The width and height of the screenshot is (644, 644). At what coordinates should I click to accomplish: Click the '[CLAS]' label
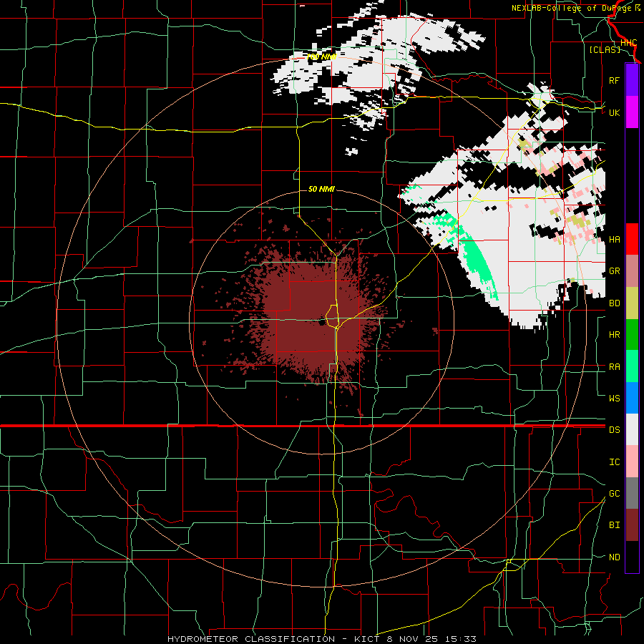605,49
